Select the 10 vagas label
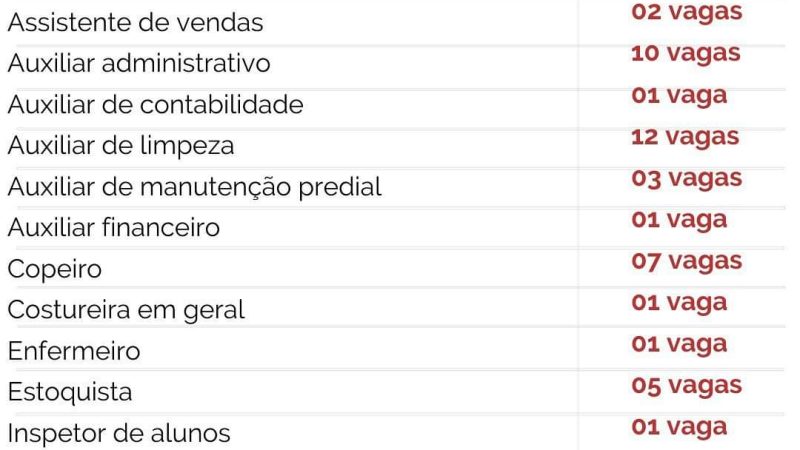 [x=686, y=54]
